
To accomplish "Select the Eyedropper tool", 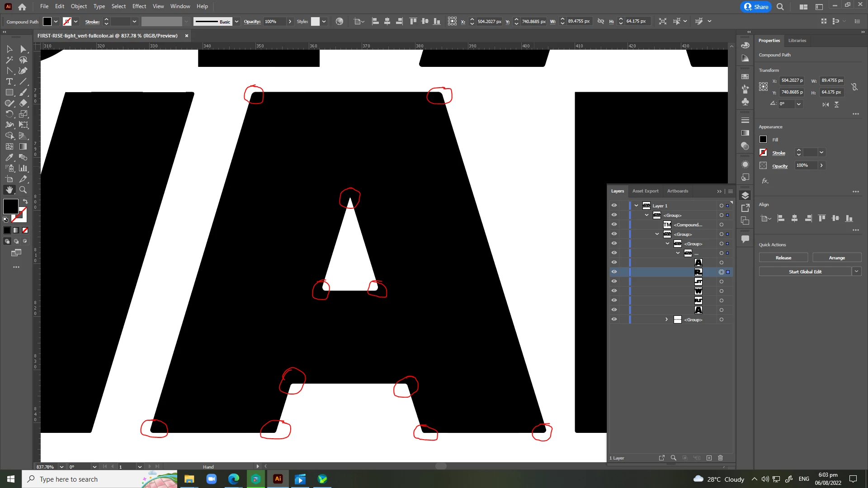I will tap(9, 158).
